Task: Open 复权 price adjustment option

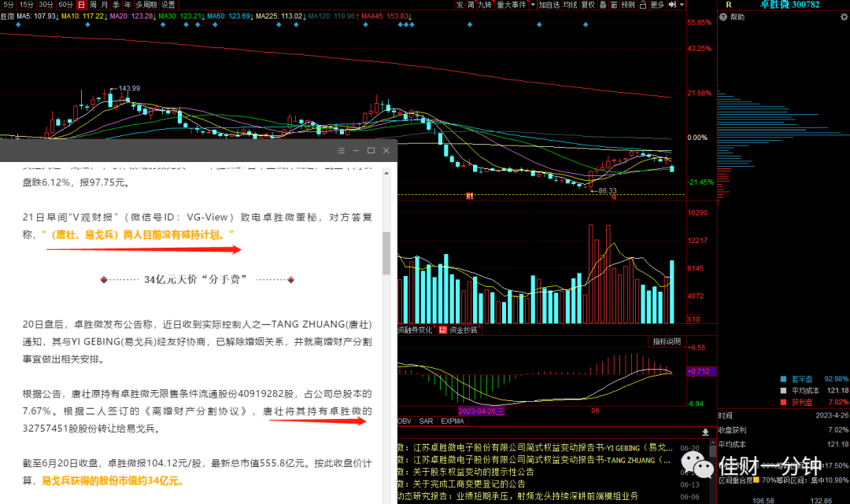Action: 588,5
